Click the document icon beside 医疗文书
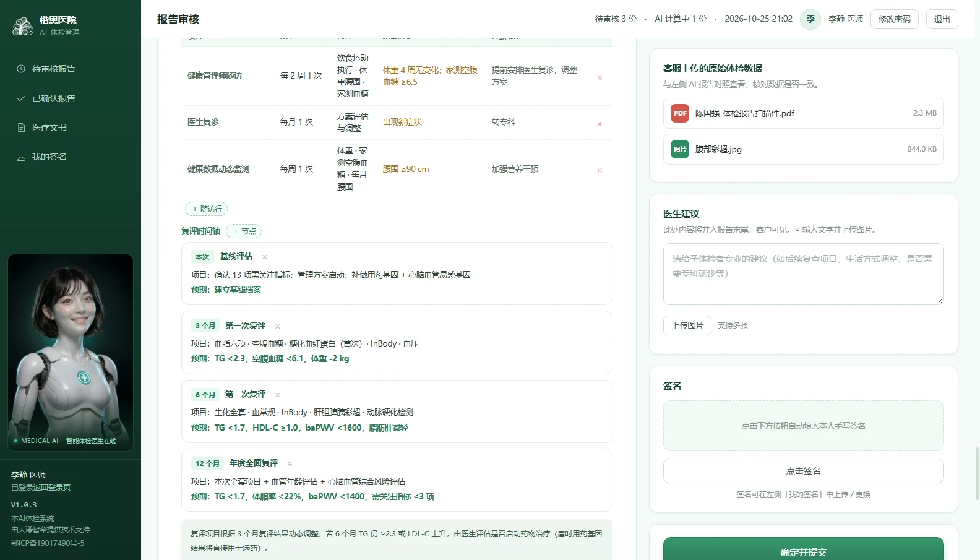The width and height of the screenshot is (980, 560). pyautogui.click(x=21, y=127)
